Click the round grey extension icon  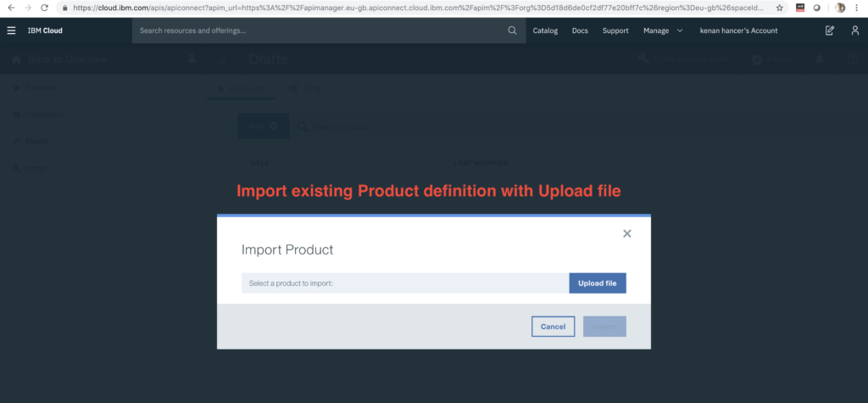tap(816, 8)
